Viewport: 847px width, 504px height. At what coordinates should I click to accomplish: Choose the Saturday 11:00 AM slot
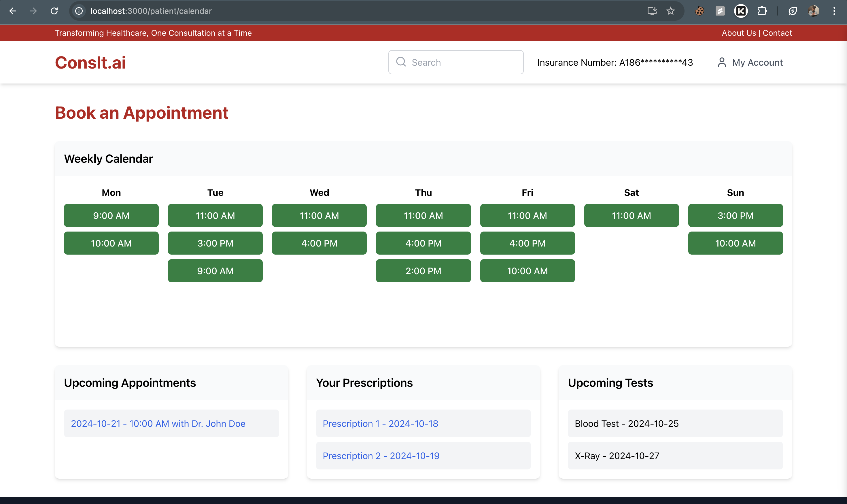pyautogui.click(x=631, y=215)
